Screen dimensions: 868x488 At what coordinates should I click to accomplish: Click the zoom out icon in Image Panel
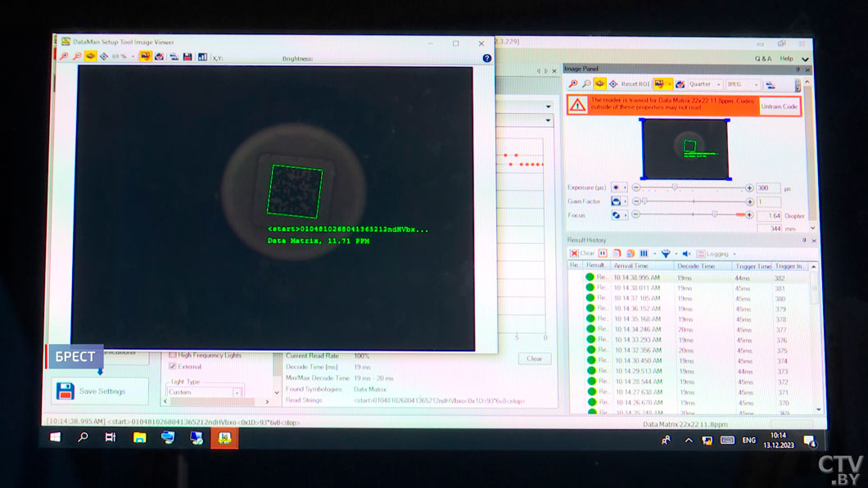(586, 84)
